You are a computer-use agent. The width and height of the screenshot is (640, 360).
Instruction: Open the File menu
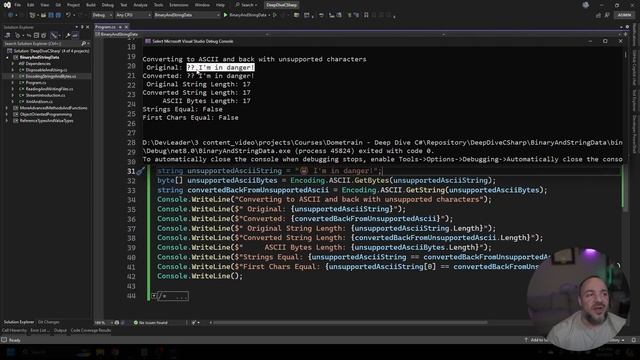pyautogui.click(x=18, y=5)
